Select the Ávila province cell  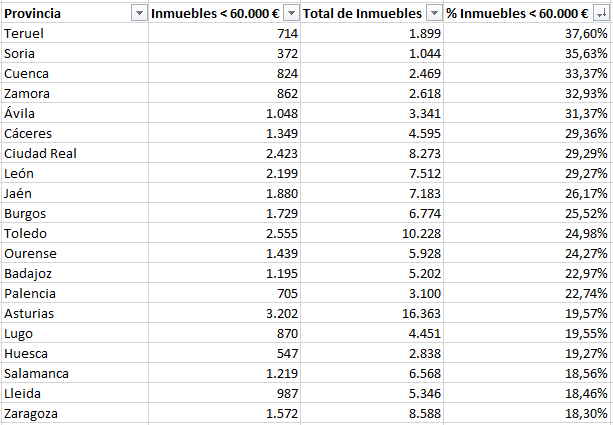coord(75,113)
